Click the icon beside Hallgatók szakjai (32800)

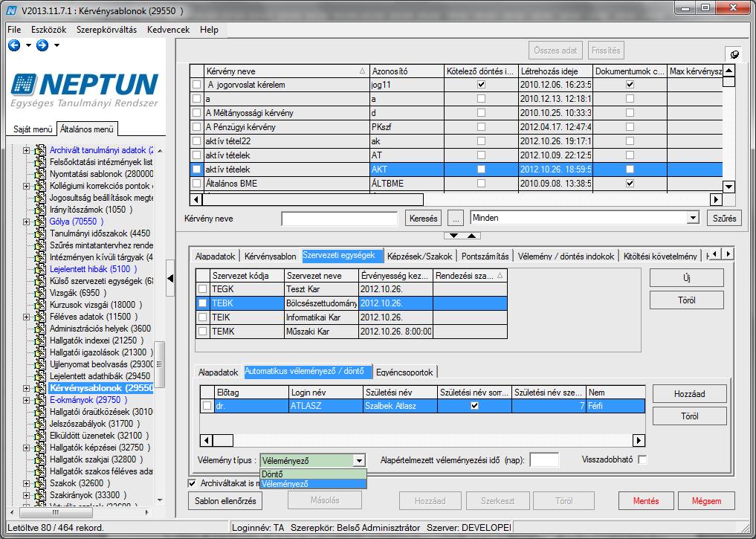click(40, 459)
